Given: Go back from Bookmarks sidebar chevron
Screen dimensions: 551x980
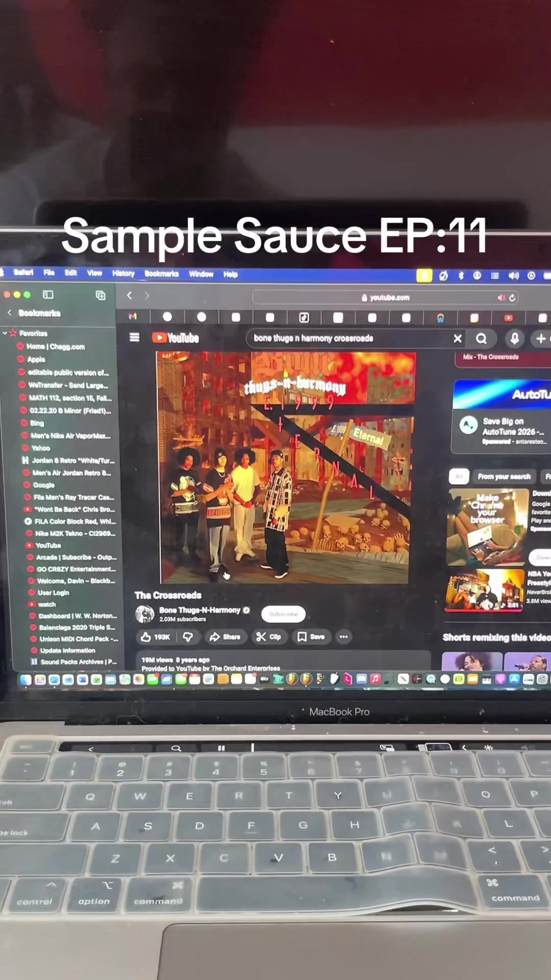Looking at the screenshot, I should point(9,312).
